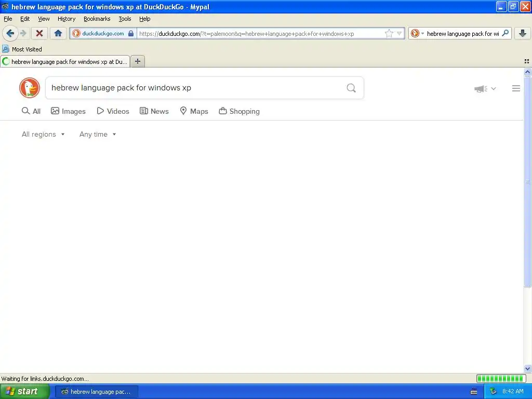Open the Most Visited bookmarks folder

pyautogui.click(x=22, y=49)
